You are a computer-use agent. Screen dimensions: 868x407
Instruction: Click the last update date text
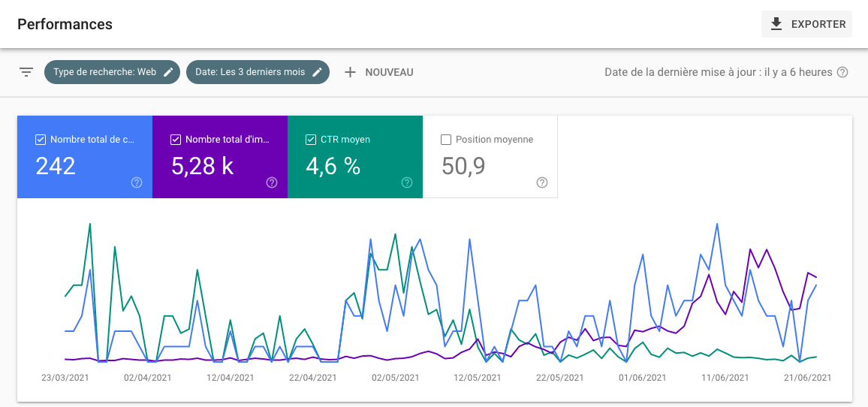point(719,72)
